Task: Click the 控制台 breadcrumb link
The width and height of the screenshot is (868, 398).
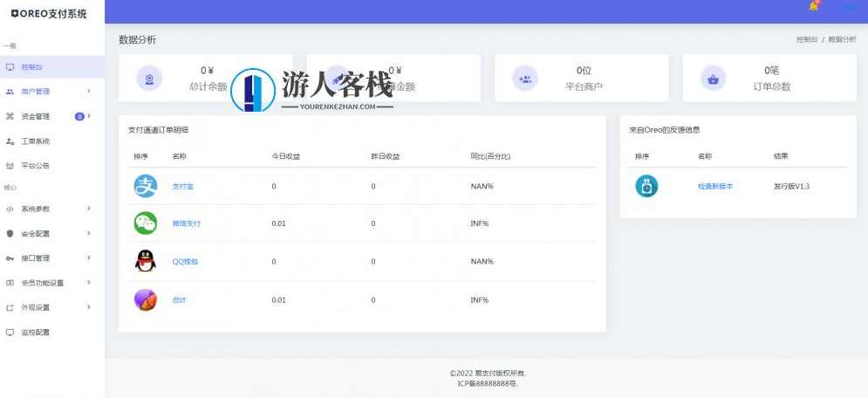Action: point(807,40)
